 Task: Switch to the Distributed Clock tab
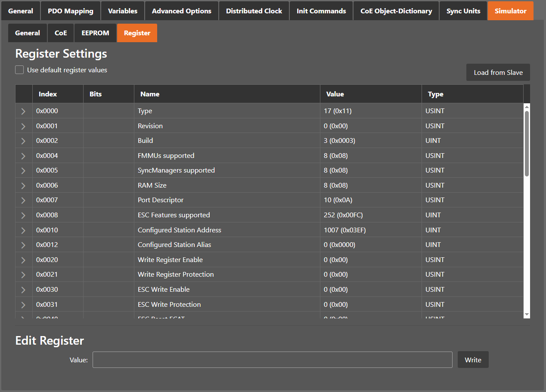[x=254, y=11]
